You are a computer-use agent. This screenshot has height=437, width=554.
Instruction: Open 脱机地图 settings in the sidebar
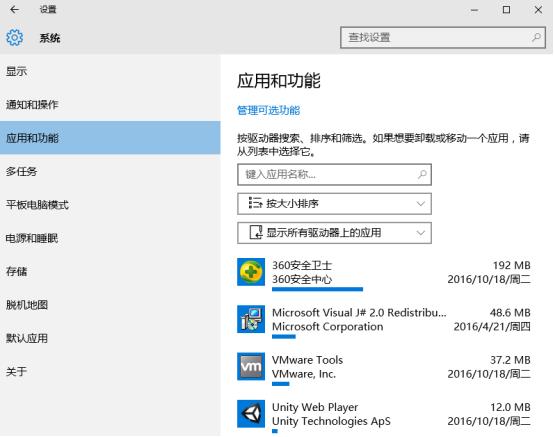coord(110,305)
